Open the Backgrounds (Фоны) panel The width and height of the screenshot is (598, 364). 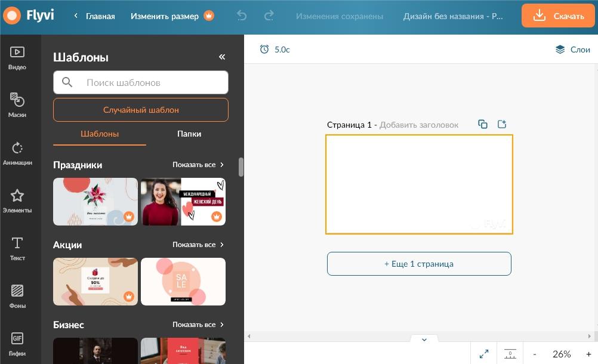tap(17, 296)
